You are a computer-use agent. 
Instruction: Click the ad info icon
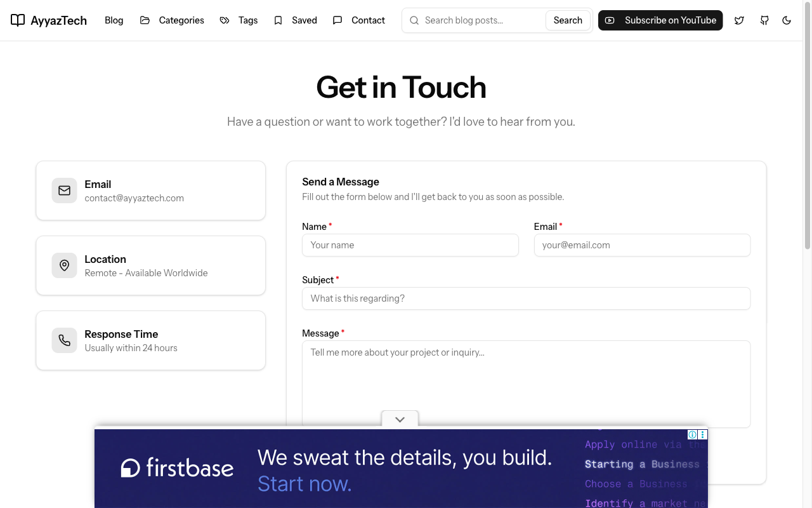tap(693, 435)
